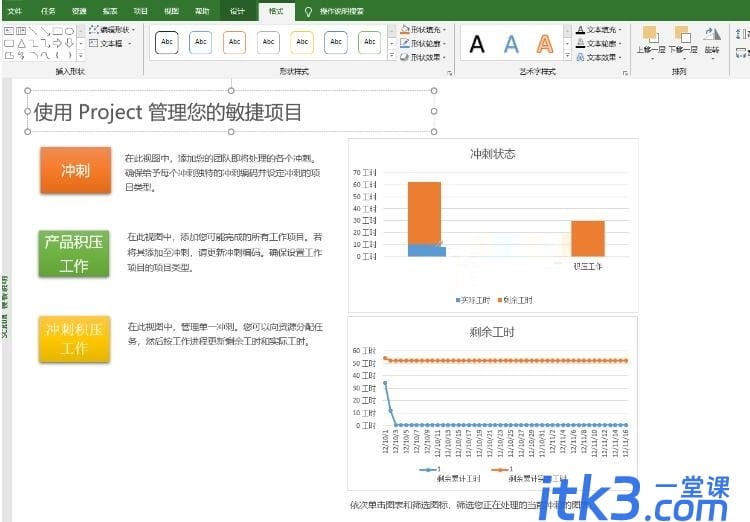
Task: Pick the Arrow line shape
Action: (45, 31)
